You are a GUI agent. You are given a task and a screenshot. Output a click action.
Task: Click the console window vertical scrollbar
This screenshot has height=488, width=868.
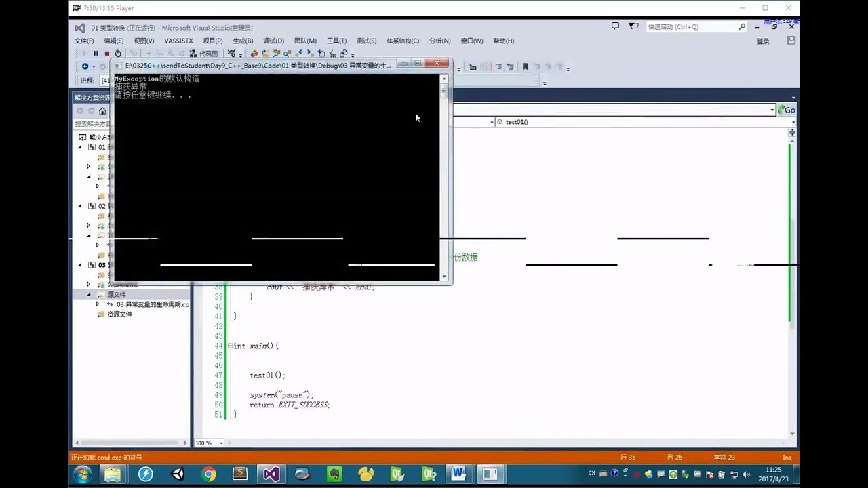[x=444, y=176]
